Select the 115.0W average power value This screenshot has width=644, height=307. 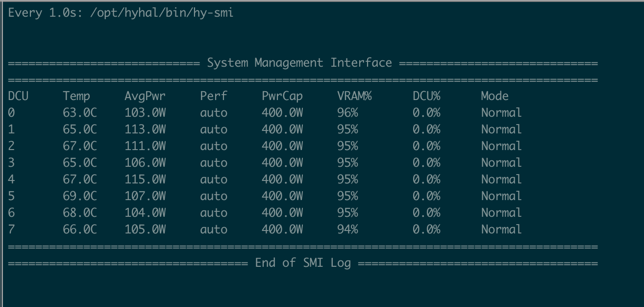pos(145,179)
